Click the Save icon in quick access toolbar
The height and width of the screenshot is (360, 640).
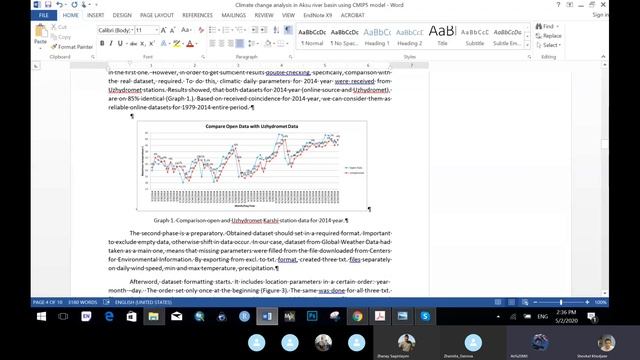pyautogui.click(x=48, y=4)
